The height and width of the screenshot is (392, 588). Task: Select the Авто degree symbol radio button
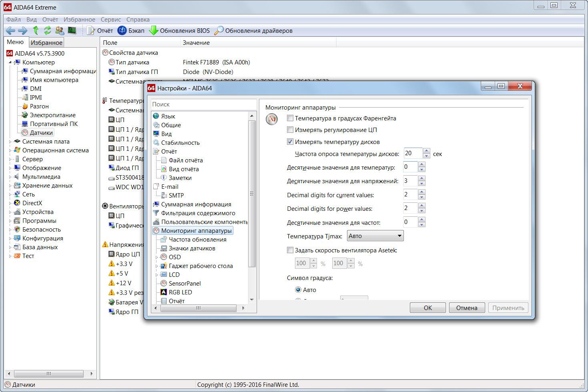click(x=298, y=290)
